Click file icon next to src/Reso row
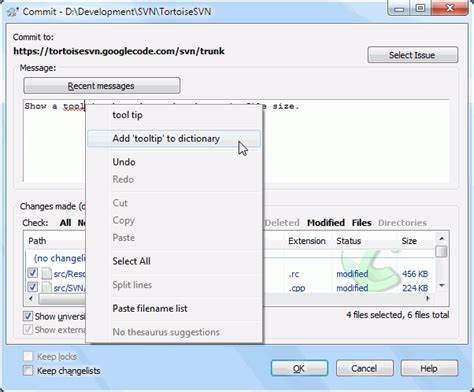Image resolution: width=474 pixels, height=392 pixels. point(47,274)
